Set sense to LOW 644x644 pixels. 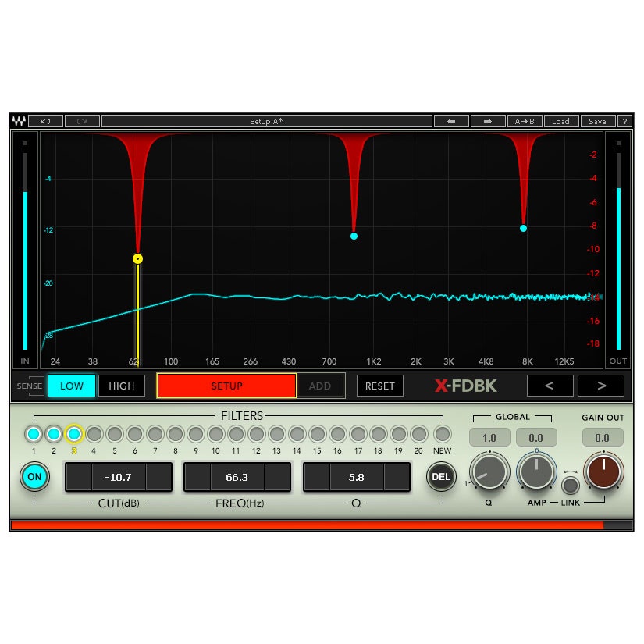pyautogui.click(x=72, y=386)
